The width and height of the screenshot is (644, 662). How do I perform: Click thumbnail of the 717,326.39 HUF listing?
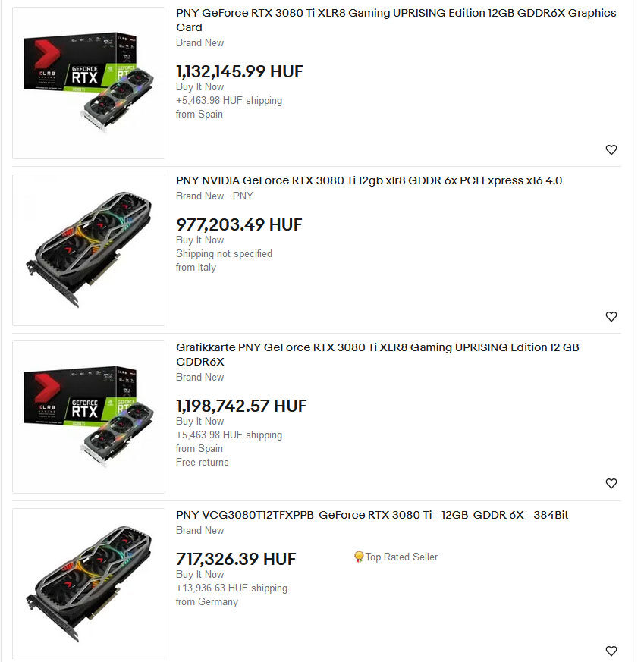point(89,585)
